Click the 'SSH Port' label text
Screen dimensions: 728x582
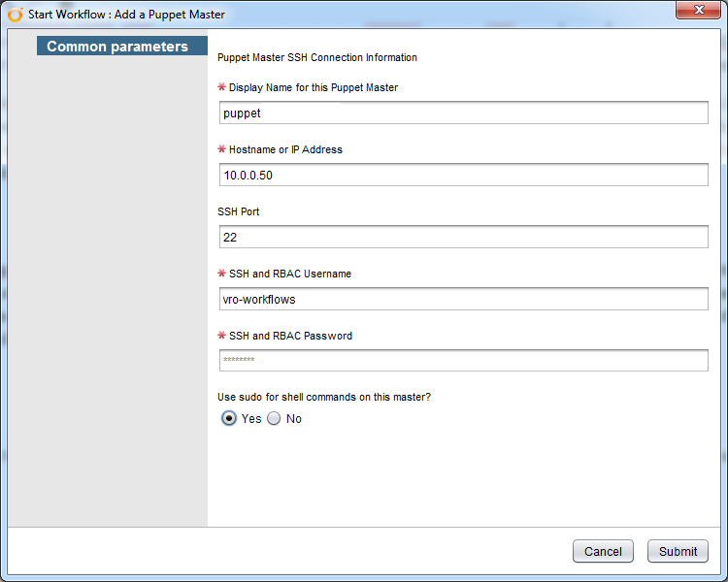click(239, 211)
